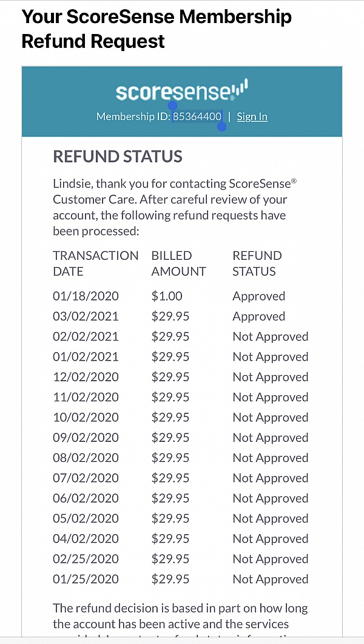
Task: Click the BILLED AMOUNT column header
Action: [x=178, y=263]
